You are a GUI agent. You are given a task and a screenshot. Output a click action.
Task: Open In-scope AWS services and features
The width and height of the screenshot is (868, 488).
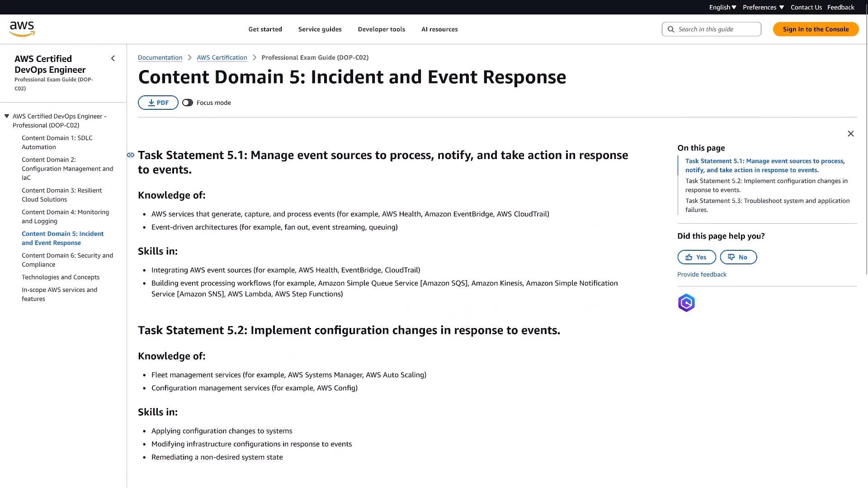(x=59, y=294)
